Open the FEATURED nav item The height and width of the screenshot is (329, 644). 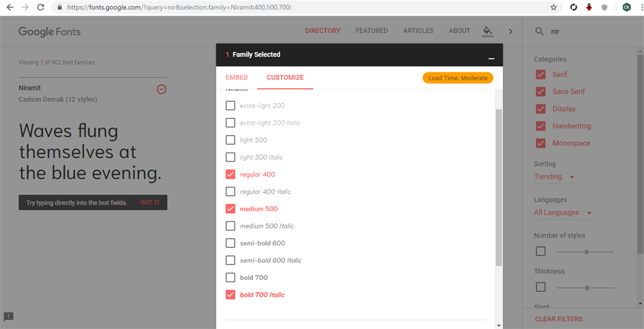coord(372,31)
